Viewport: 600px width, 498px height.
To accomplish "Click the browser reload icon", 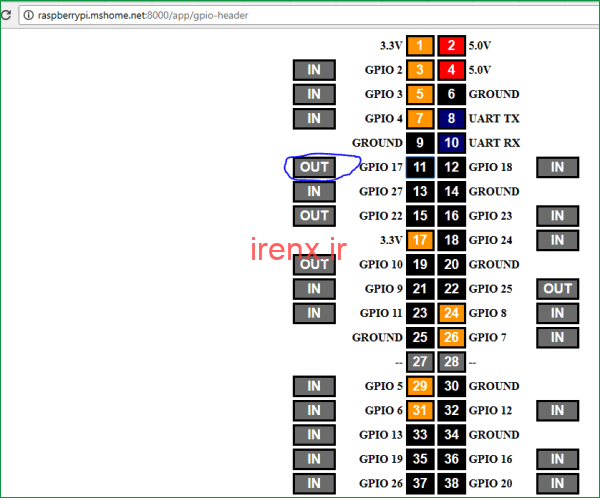I will coord(6,15).
